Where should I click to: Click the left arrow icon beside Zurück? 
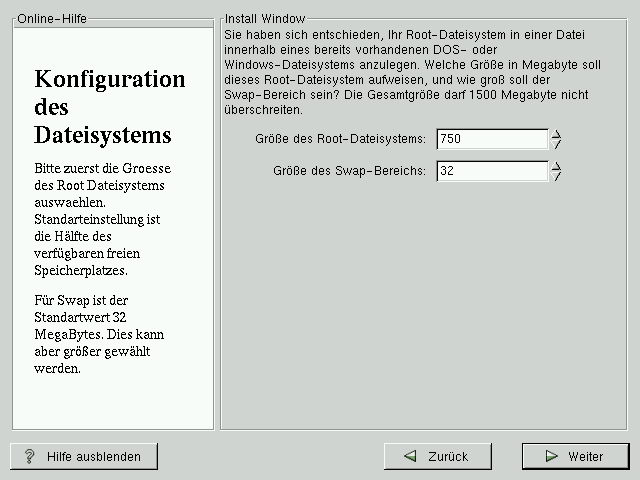coord(410,456)
